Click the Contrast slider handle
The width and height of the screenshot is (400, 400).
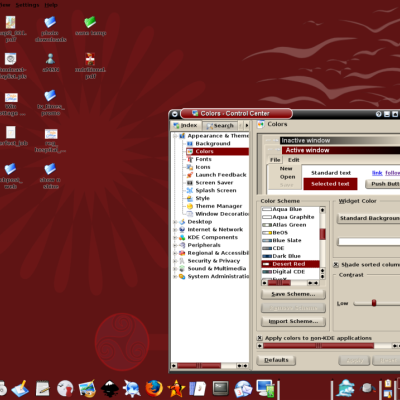point(374,303)
